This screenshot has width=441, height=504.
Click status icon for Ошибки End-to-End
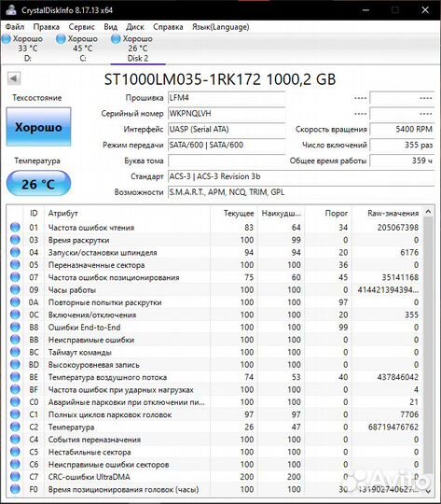click(x=15, y=327)
